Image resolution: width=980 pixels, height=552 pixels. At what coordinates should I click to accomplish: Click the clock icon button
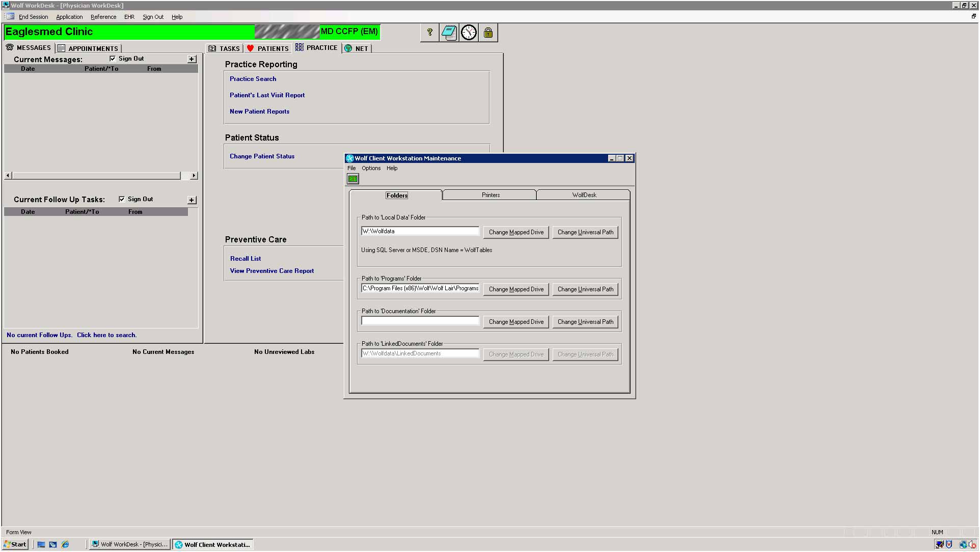(469, 33)
